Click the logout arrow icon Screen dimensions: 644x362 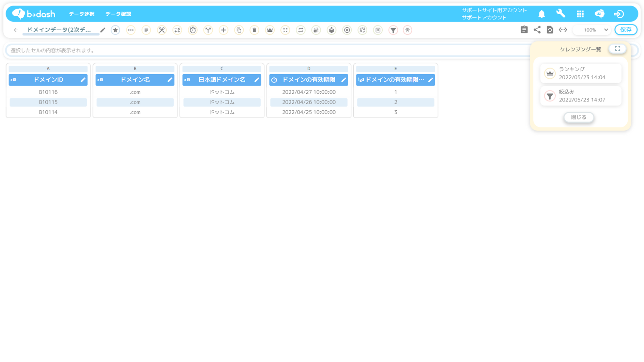pos(619,14)
